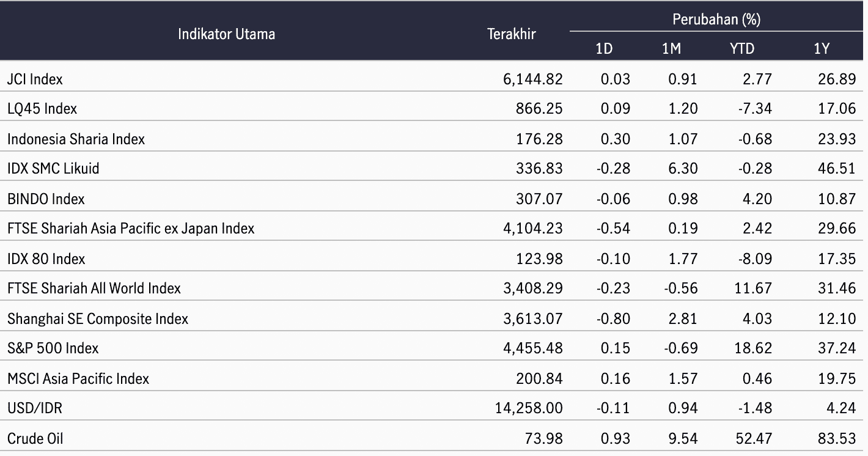
Task: Click IDX SMC Likuid value 336.83
Action: point(540,168)
